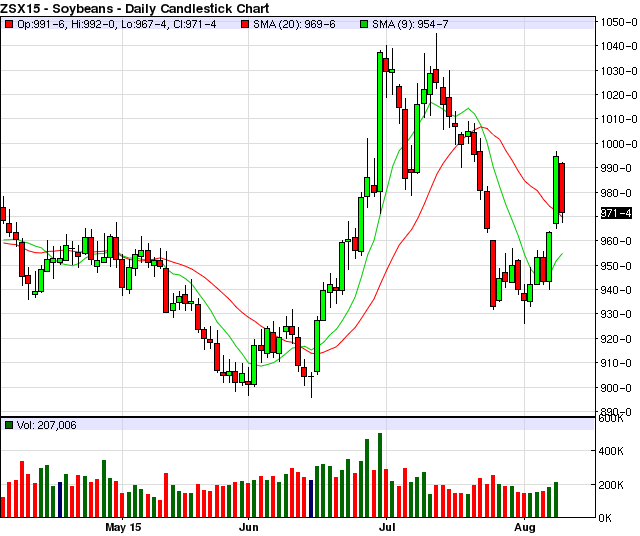
Task: Click the last green volume bar in August
Action: click(x=556, y=500)
